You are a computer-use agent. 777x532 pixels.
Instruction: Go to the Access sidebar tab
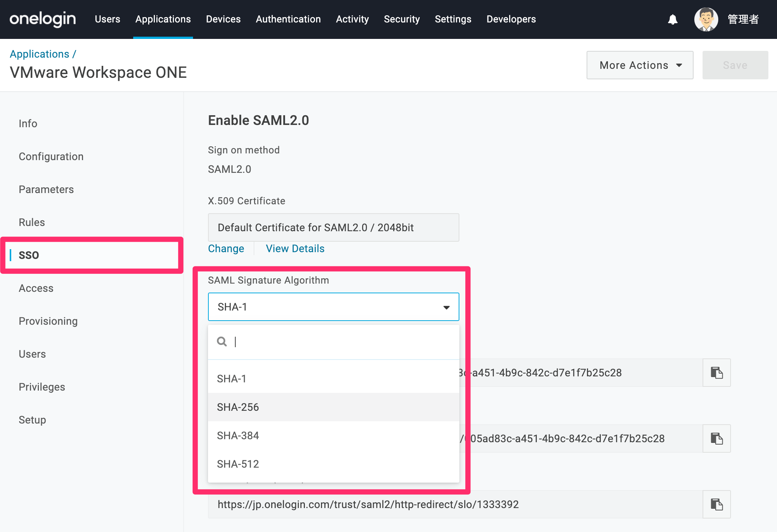coord(36,288)
